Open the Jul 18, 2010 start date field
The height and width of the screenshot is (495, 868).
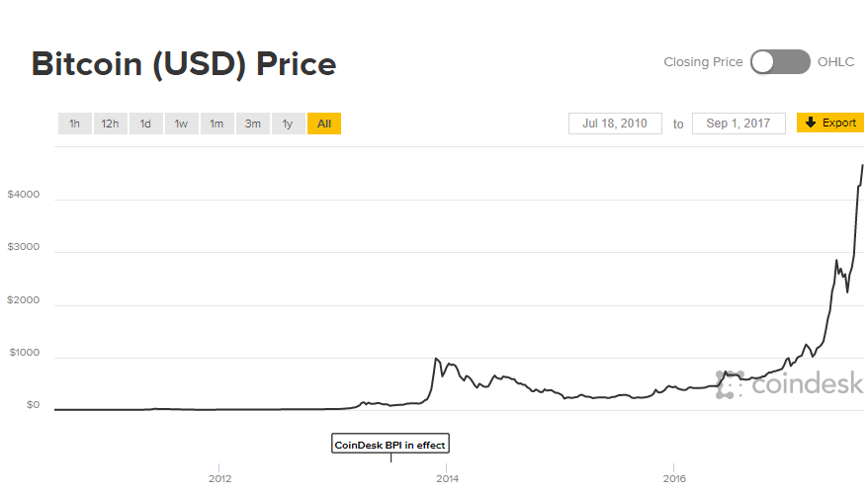tap(615, 124)
